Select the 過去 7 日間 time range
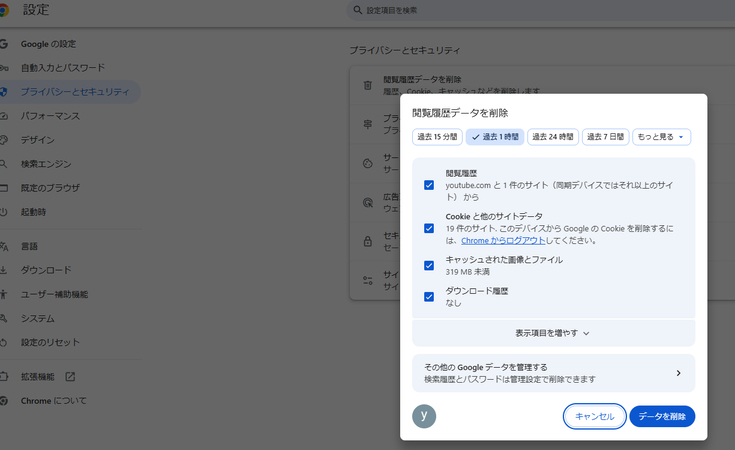Viewport: 735px width, 450px height. [x=606, y=137]
